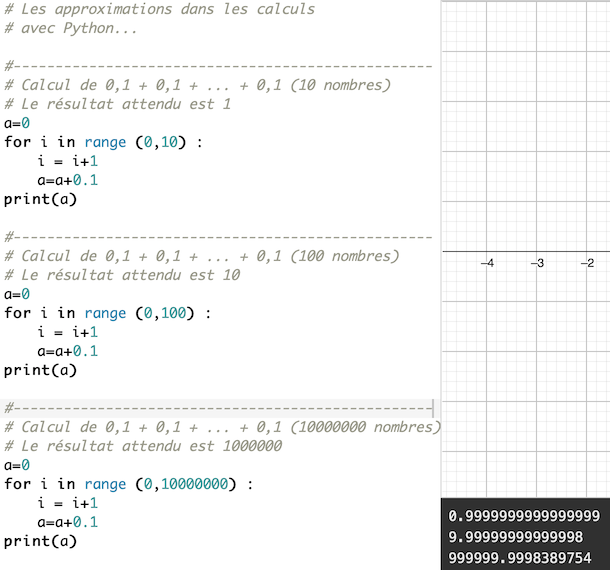Screen dimensions: 610x570
Task: Click the '-4' axis label on graph
Action: [487, 263]
